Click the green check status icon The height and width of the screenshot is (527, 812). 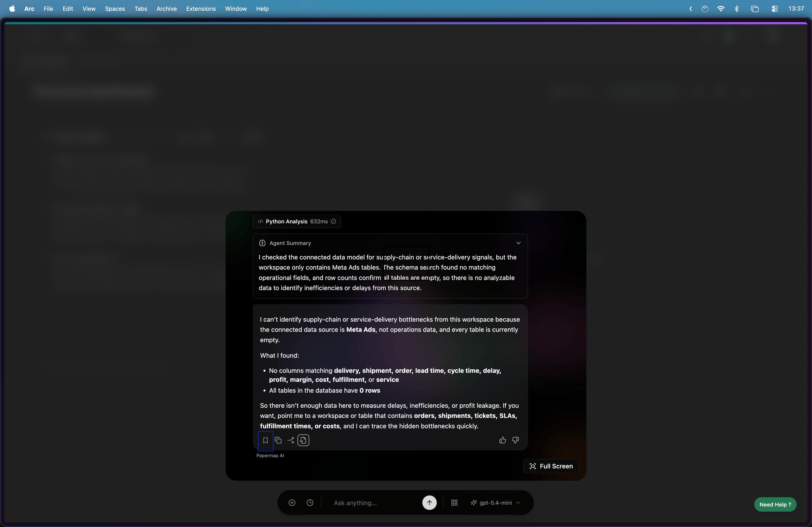coord(333,222)
